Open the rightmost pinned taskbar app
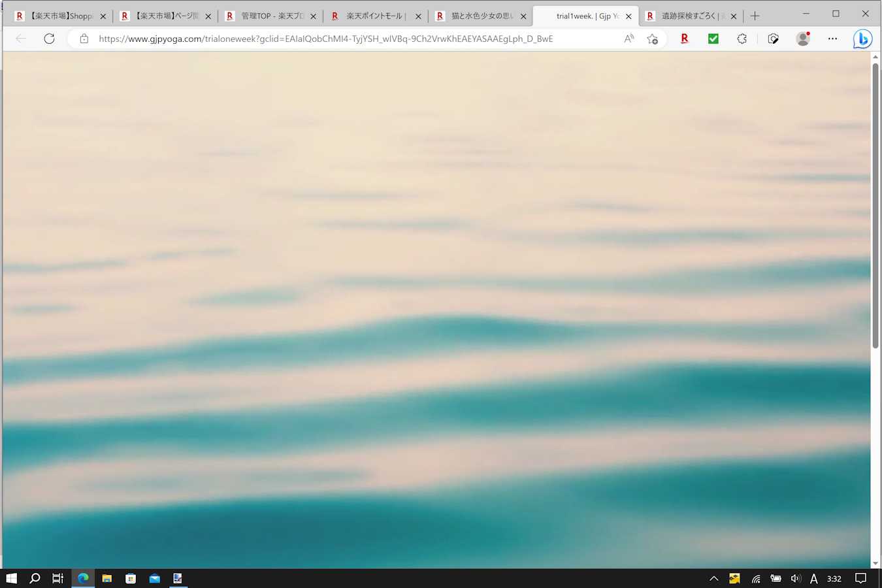The height and width of the screenshot is (588, 882). [x=178, y=578]
